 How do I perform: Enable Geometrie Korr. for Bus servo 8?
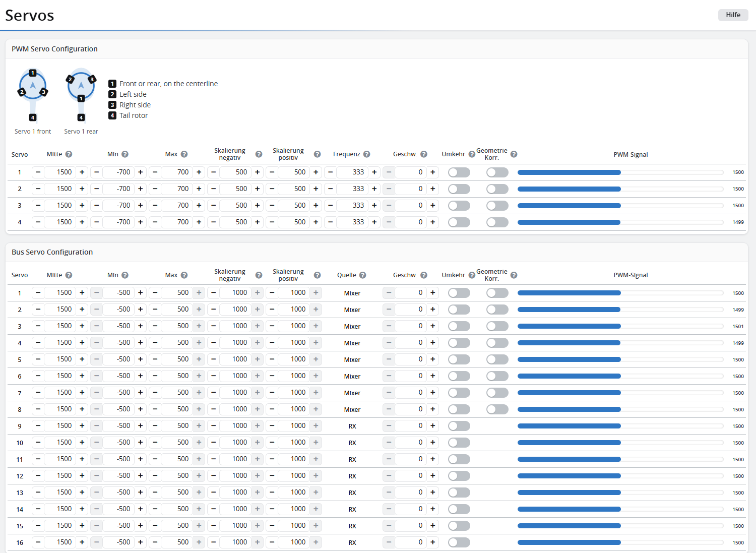coord(497,409)
